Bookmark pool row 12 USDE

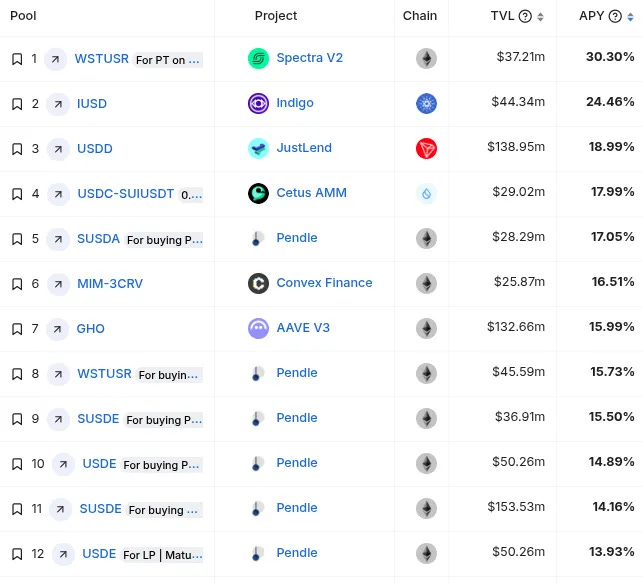point(17,554)
